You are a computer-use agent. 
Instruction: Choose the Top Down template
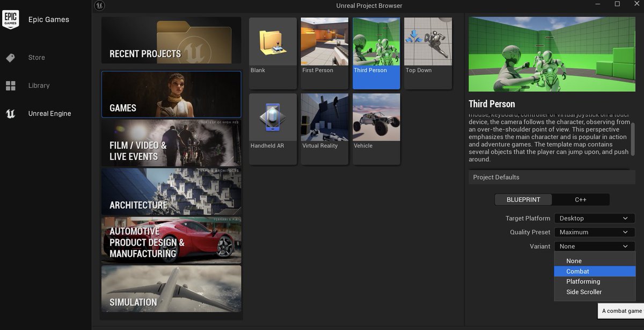[428, 53]
